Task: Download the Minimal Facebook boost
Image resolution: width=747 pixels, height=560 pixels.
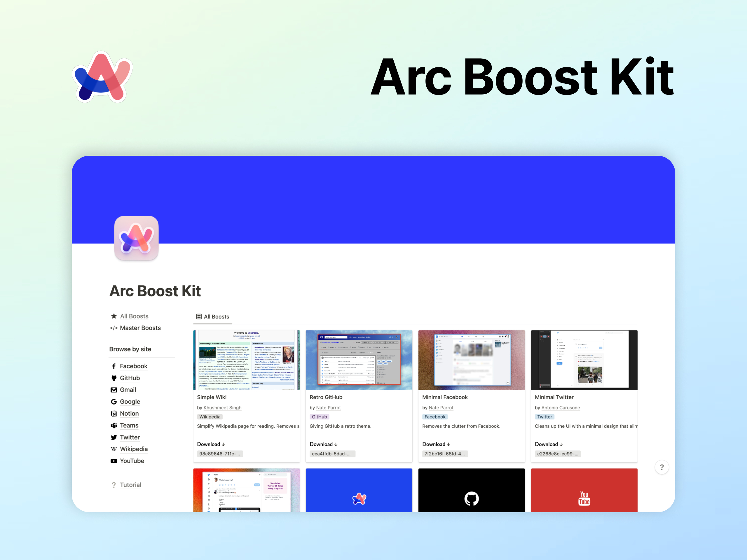Action: [x=436, y=444]
